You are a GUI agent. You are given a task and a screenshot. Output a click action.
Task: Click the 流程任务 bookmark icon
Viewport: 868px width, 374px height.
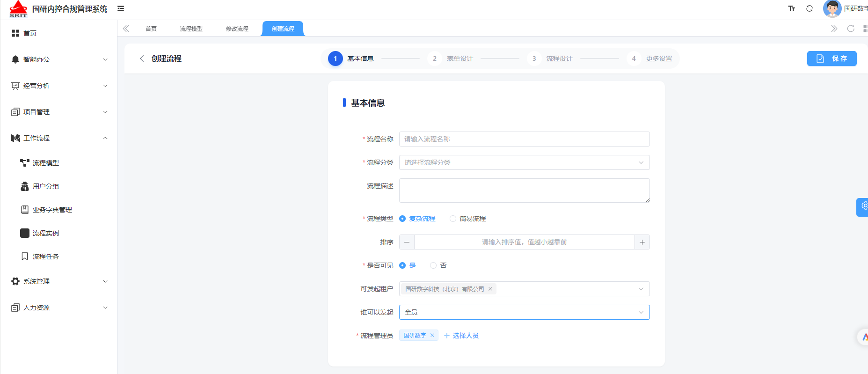(25, 257)
